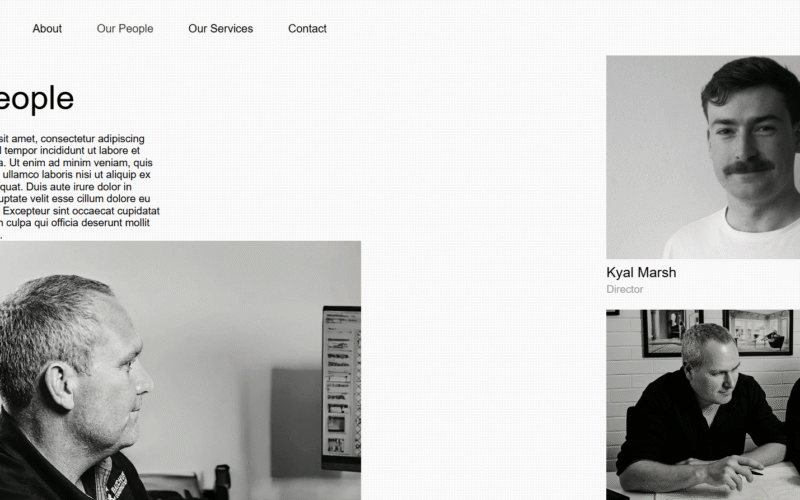Select Our People in the navigation bar
This screenshot has width=800, height=500.
[125, 29]
